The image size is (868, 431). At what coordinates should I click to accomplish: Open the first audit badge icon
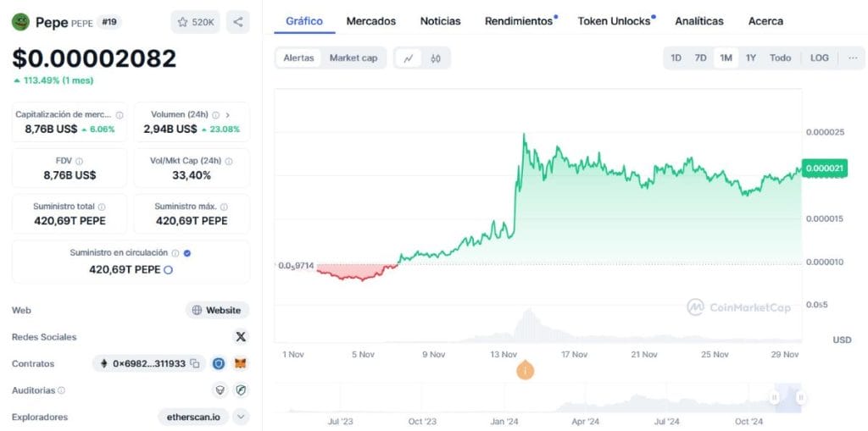(x=220, y=390)
